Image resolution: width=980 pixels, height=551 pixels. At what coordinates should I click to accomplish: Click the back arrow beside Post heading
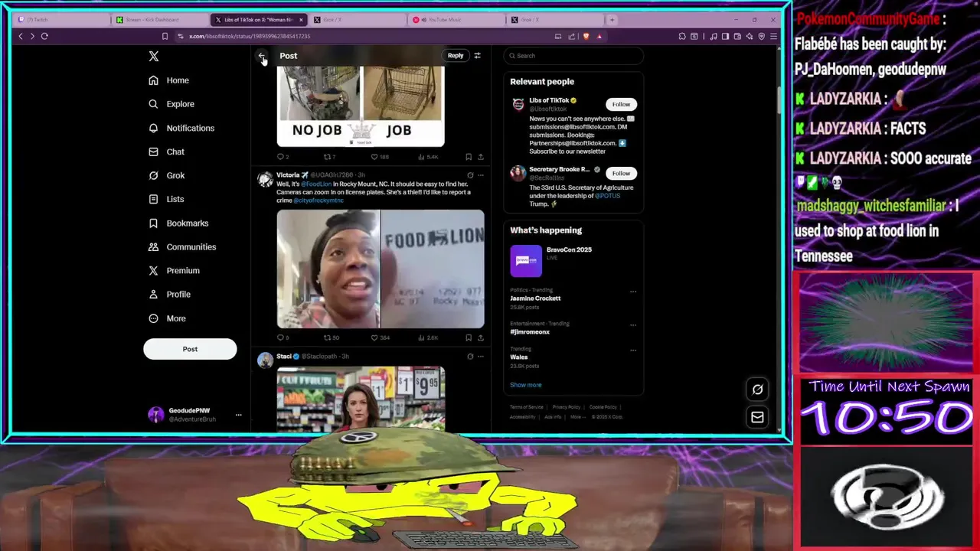[262, 56]
